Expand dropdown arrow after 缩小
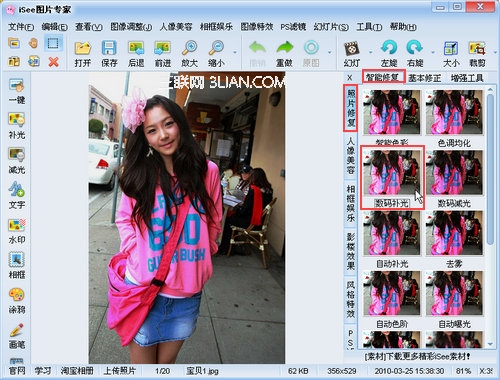This screenshot has height=380, width=500. pos(235,52)
